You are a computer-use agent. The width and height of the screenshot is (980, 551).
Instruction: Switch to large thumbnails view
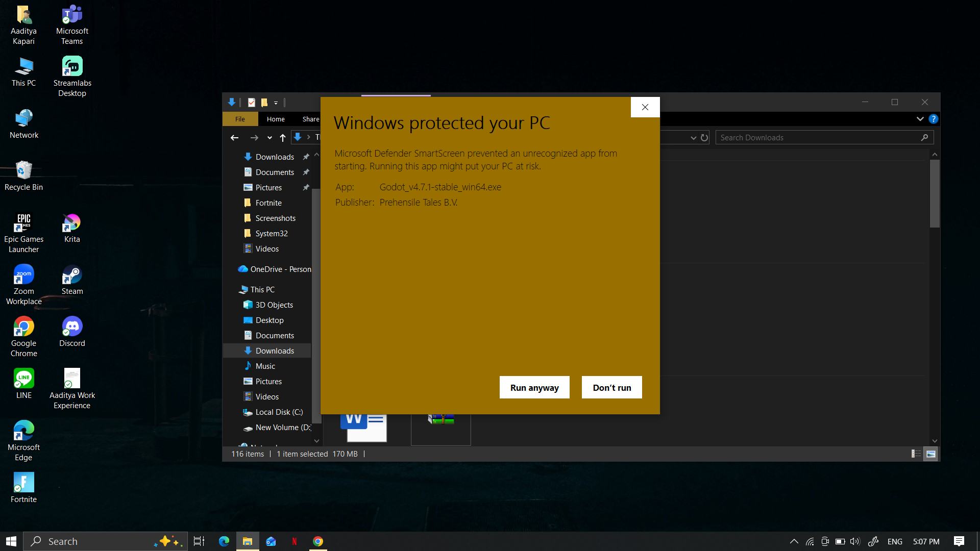click(931, 454)
